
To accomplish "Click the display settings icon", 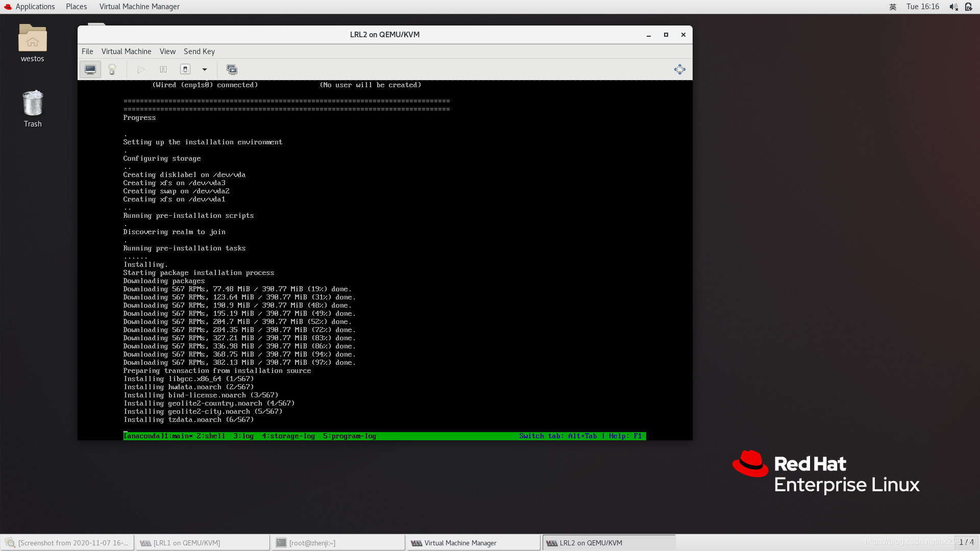I will (x=90, y=69).
